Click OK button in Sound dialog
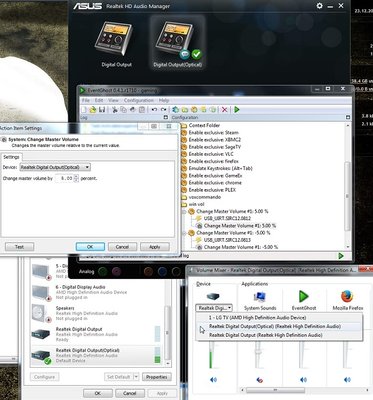 (97, 393)
